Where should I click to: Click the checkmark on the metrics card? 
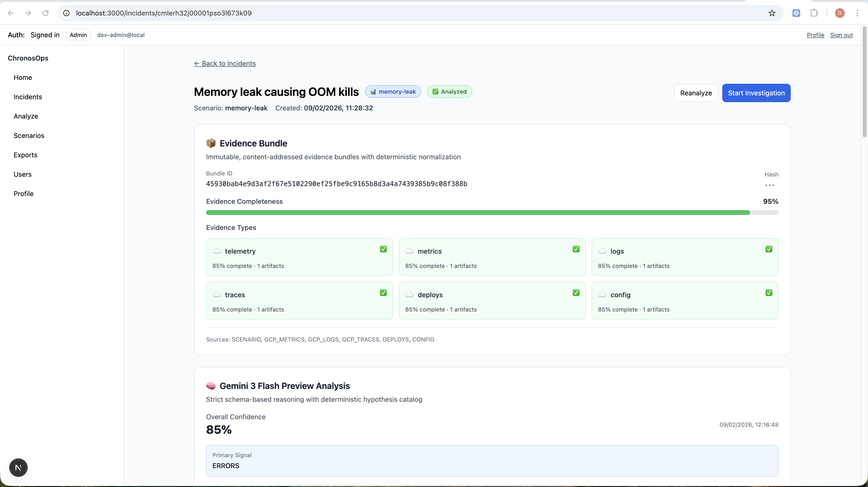576,249
